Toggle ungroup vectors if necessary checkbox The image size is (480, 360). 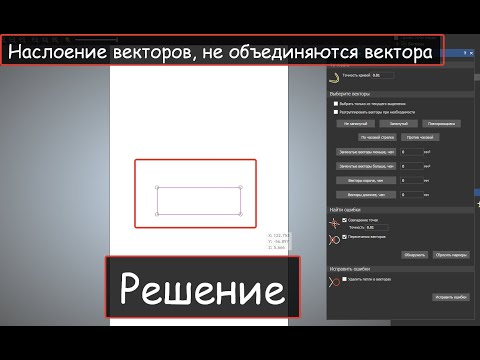pos(336,112)
